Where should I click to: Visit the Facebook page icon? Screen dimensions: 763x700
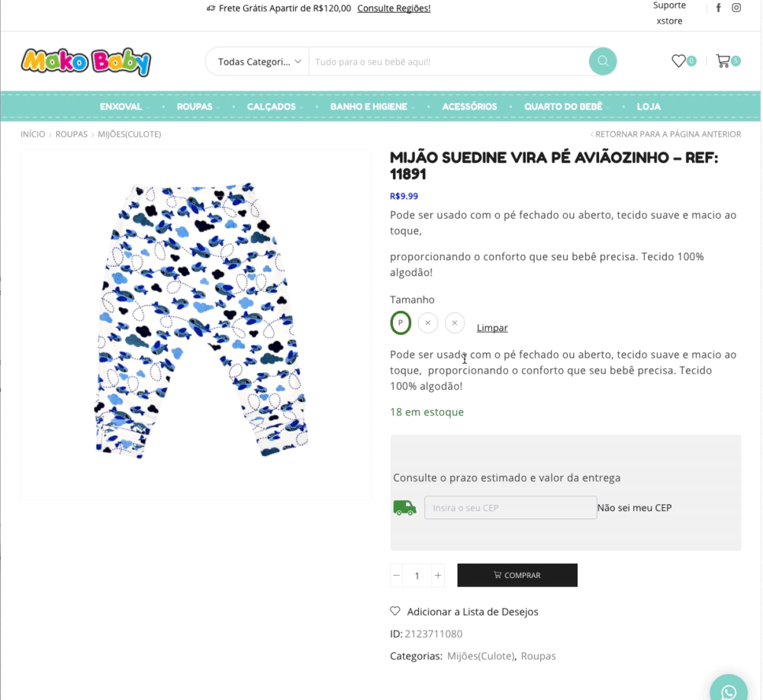[x=718, y=8]
